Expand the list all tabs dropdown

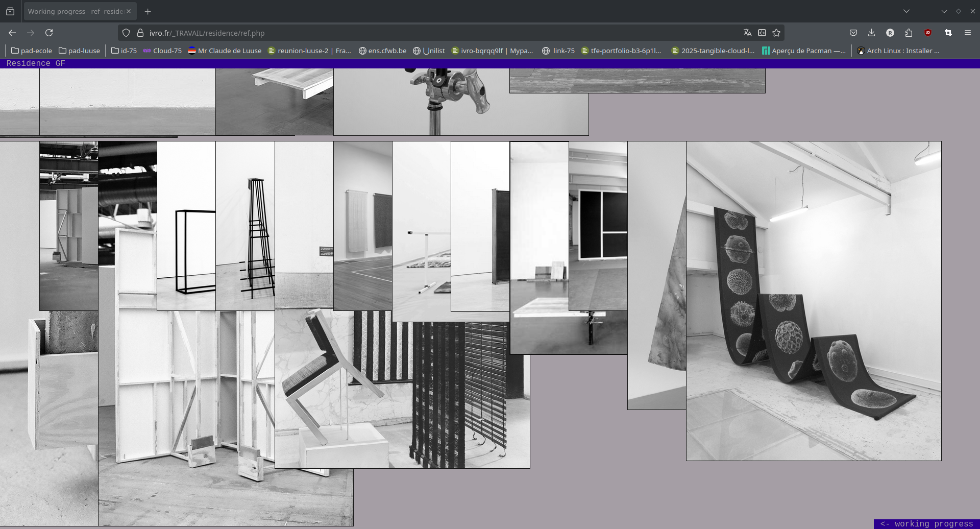906,11
